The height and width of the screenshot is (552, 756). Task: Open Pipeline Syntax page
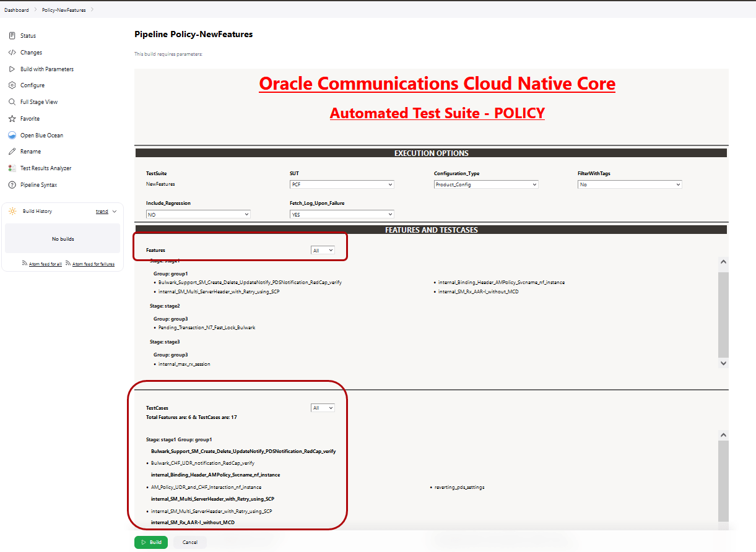point(38,185)
